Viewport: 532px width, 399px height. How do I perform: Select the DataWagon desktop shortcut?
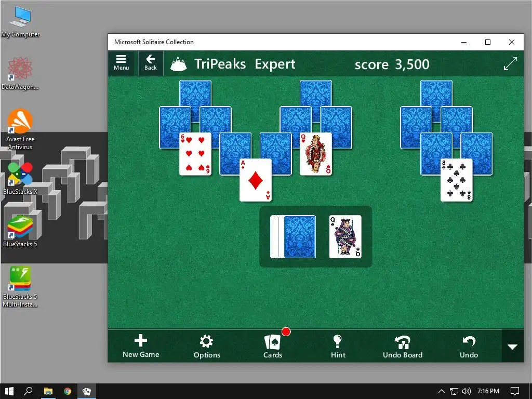[20, 74]
